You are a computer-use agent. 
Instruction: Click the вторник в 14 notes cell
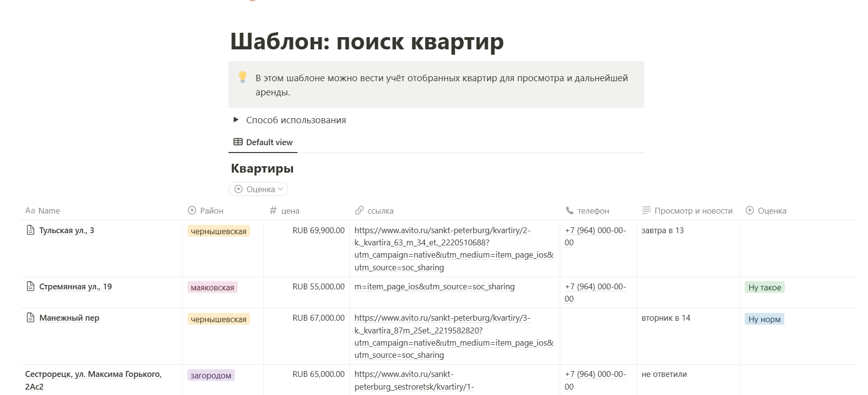[x=666, y=318]
